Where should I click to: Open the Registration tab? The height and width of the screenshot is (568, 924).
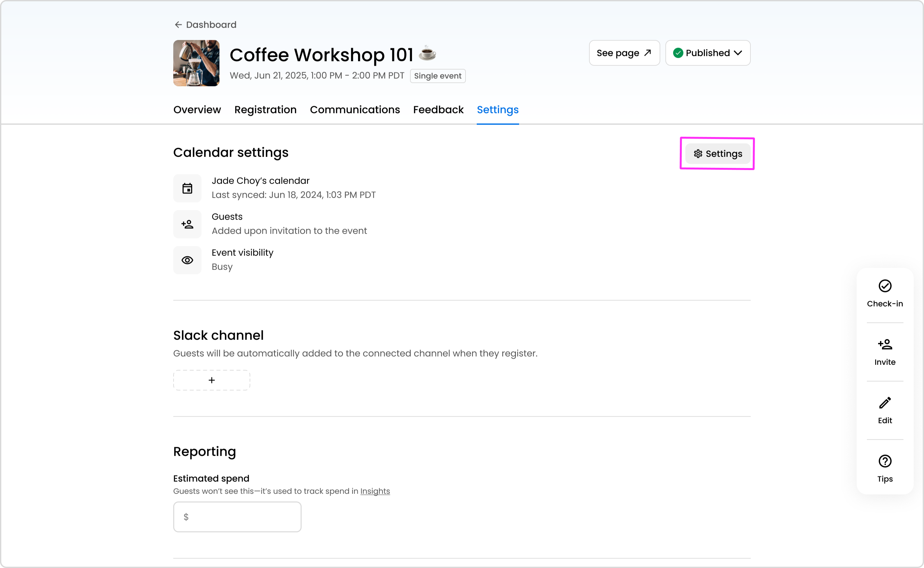265,110
